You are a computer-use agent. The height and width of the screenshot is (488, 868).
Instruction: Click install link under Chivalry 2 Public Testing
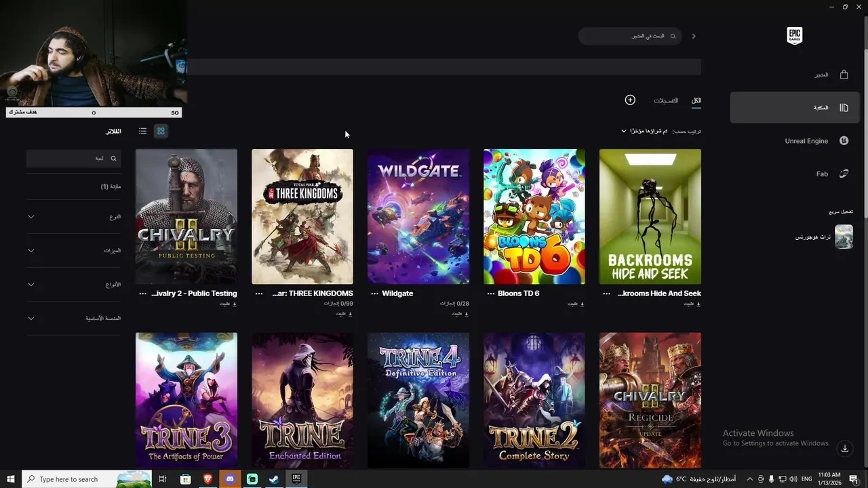229,304
